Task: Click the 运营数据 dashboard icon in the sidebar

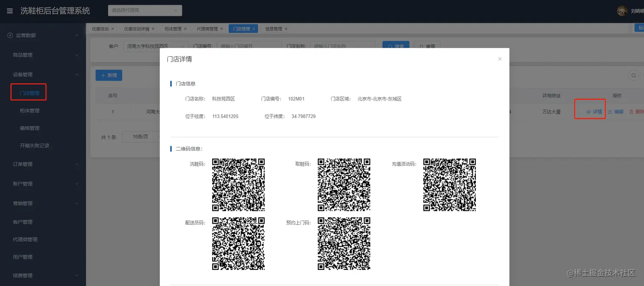Action: coord(10,35)
